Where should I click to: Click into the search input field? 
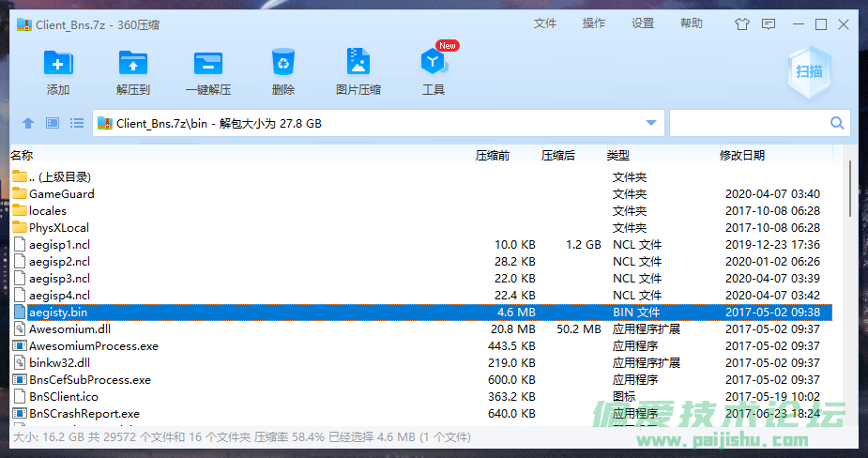[749, 123]
